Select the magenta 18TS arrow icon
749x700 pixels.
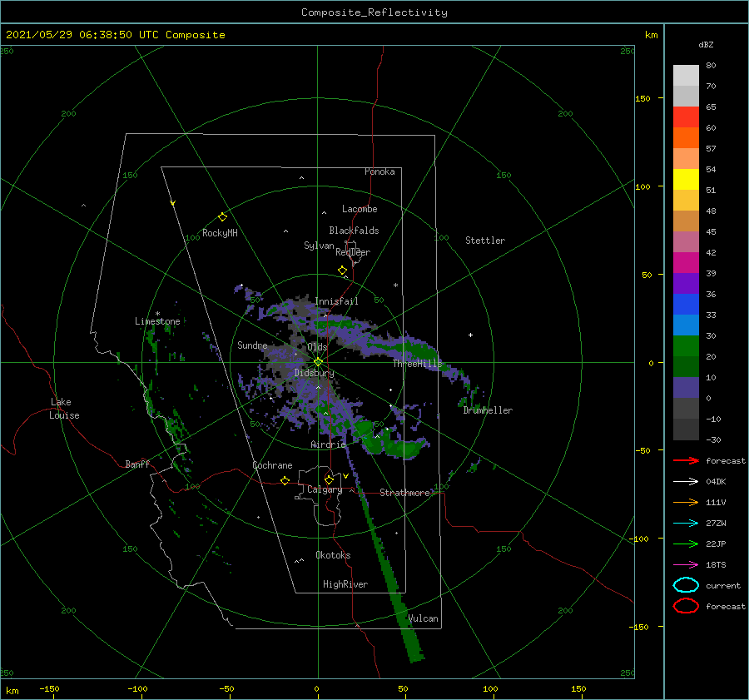click(x=686, y=565)
